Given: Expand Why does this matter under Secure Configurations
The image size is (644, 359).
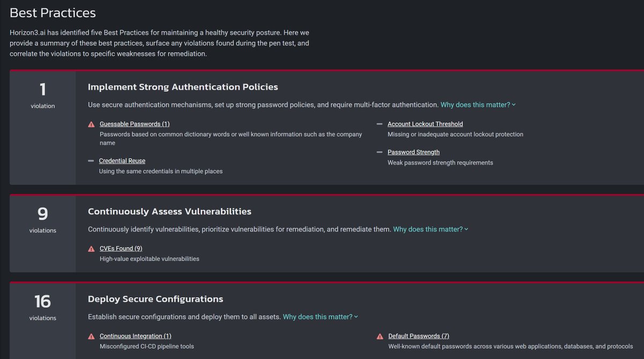Looking at the screenshot, I should (x=320, y=317).
